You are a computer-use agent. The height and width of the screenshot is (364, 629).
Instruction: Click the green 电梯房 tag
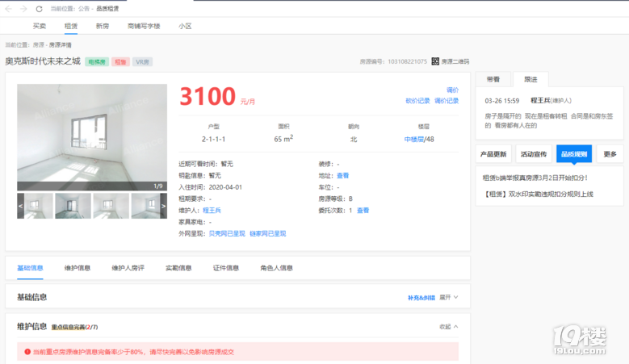[x=97, y=61]
